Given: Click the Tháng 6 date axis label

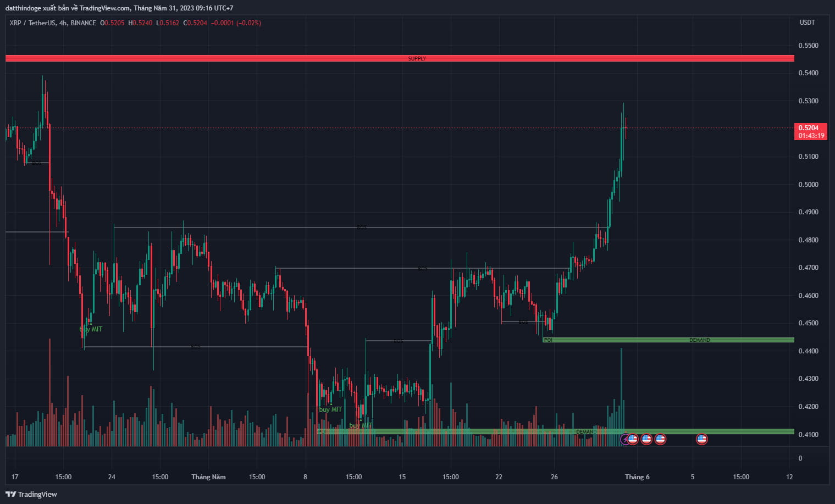Looking at the screenshot, I should click(637, 477).
